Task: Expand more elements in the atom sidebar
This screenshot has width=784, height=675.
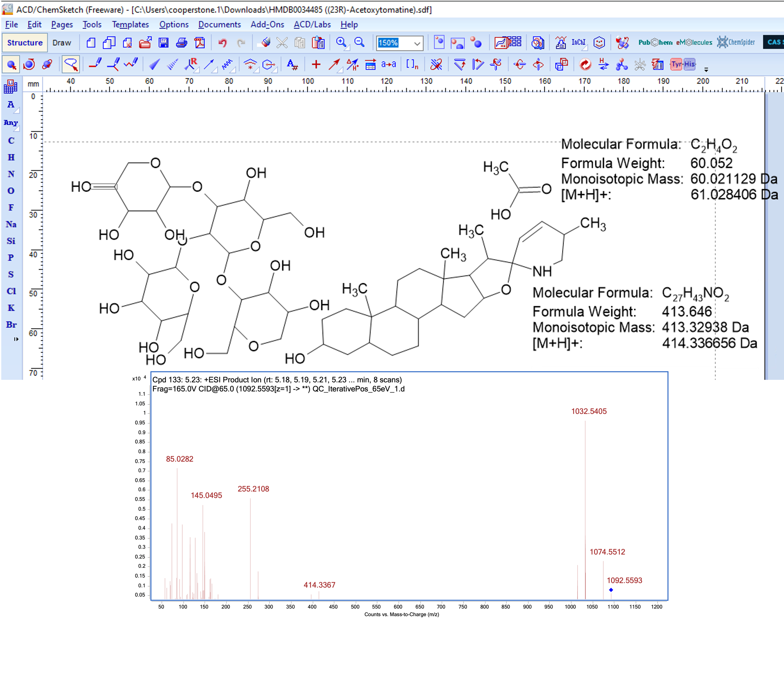Action: [x=16, y=339]
